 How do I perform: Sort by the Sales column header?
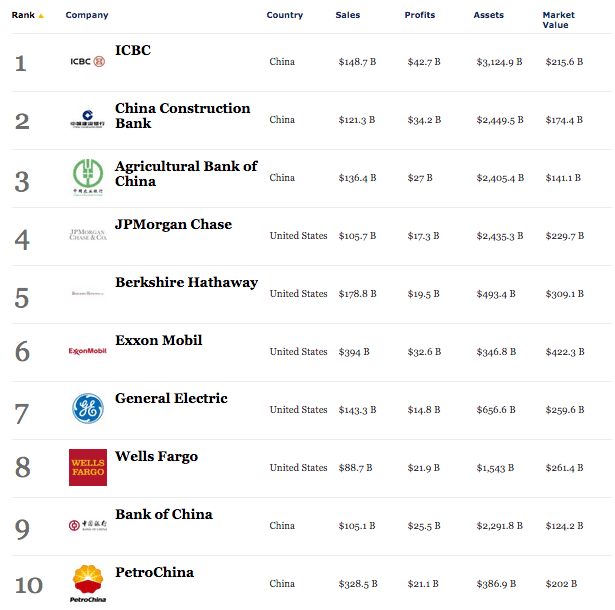[x=348, y=15]
